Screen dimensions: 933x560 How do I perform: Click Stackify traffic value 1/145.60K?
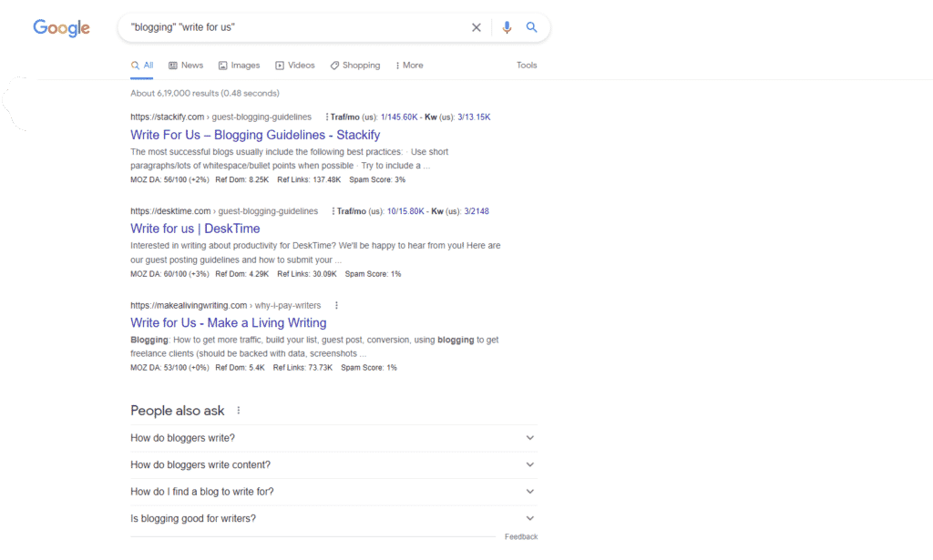pos(399,117)
